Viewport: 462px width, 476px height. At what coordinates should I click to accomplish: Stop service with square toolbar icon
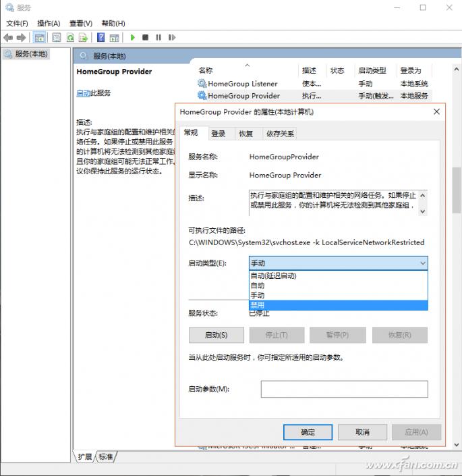145,37
